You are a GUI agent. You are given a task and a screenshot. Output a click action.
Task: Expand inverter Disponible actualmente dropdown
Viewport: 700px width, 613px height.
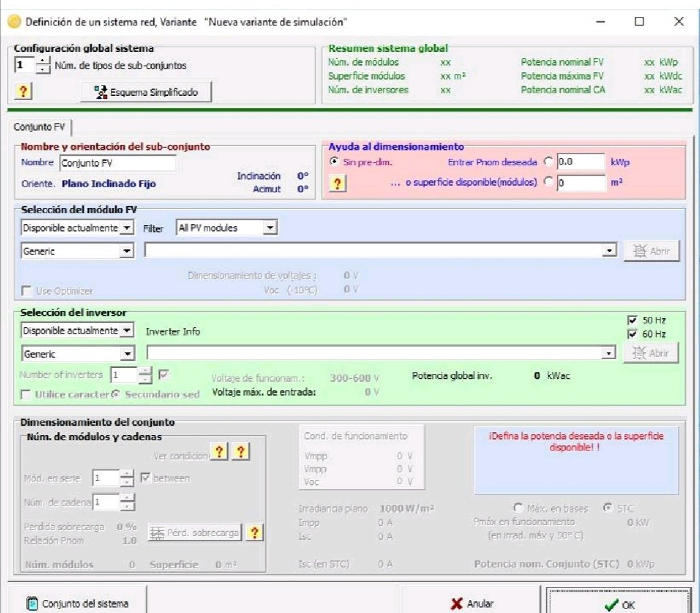(127, 330)
